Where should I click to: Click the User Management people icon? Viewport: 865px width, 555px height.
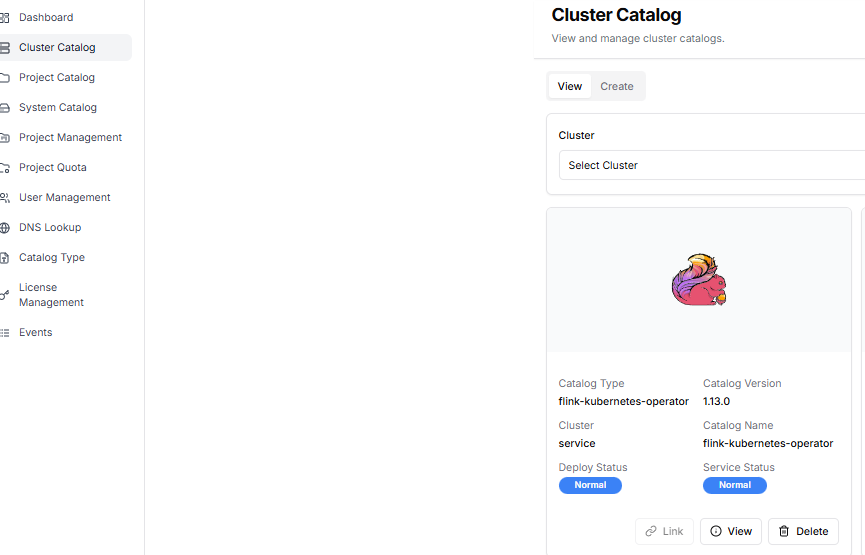click(x=5, y=197)
